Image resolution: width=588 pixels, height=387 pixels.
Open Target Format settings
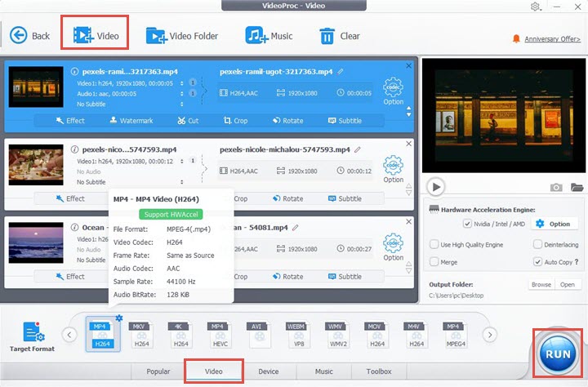pos(32,337)
